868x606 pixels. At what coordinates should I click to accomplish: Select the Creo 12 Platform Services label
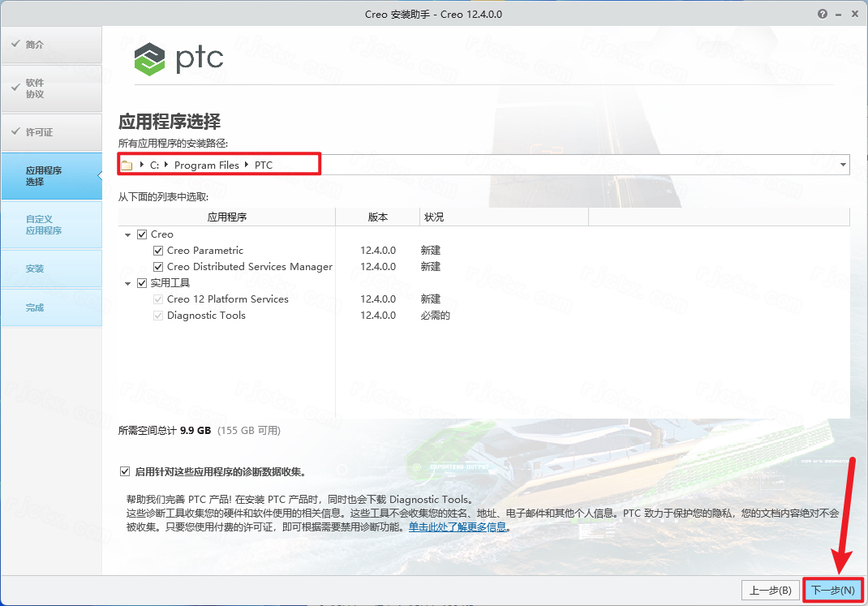[227, 299]
